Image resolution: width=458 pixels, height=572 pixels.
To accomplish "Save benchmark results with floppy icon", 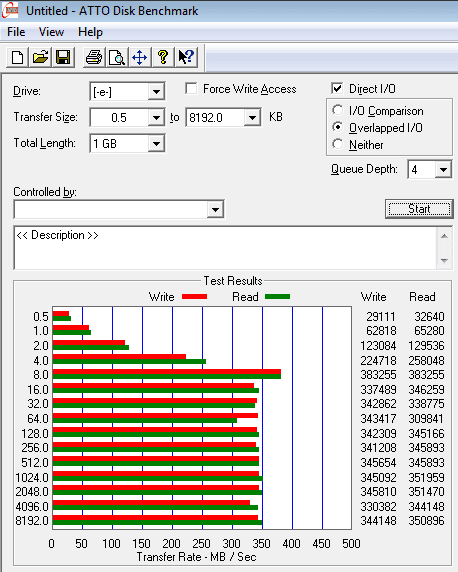I will [63, 57].
